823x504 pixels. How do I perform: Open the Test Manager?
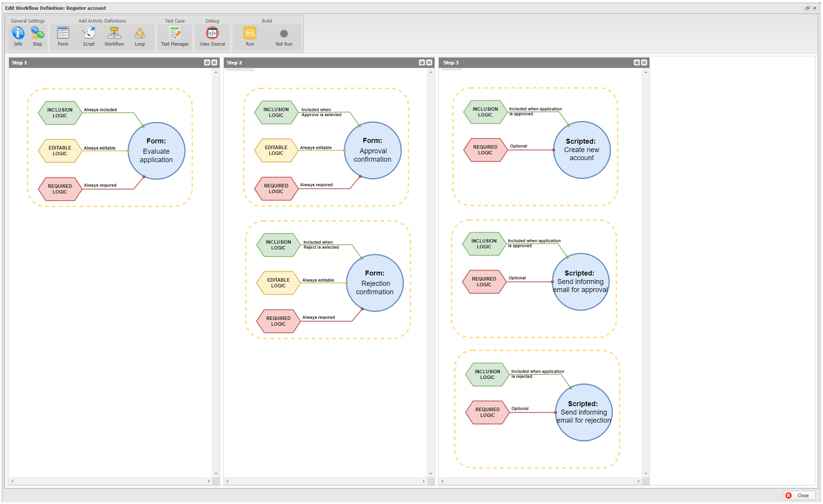(175, 36)
